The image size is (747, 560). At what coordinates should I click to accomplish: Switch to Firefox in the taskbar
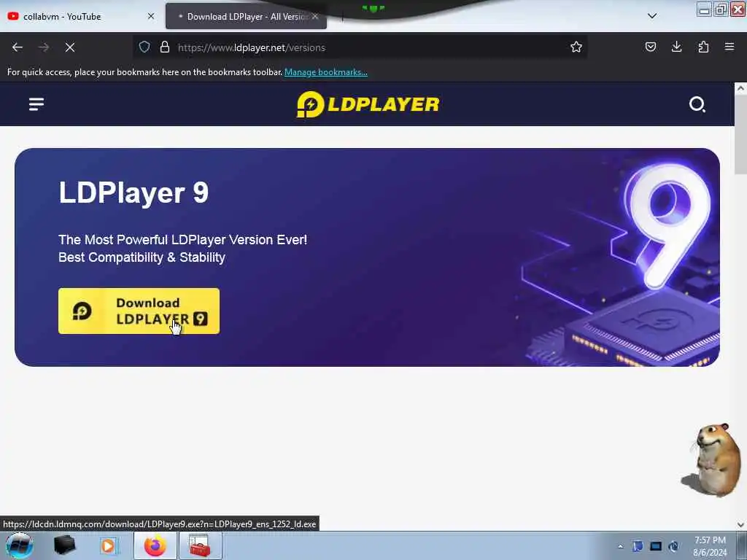click(155, 545)
